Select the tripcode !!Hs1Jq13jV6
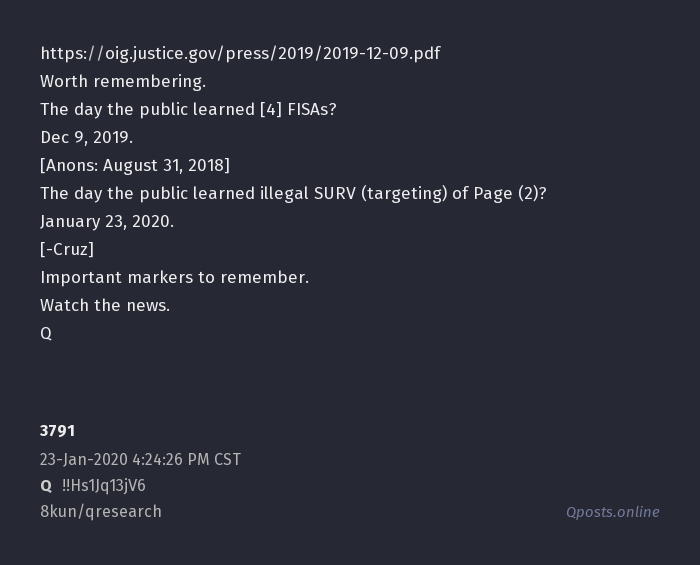Viewport: 700px width, 565px height. pos(104,486)
